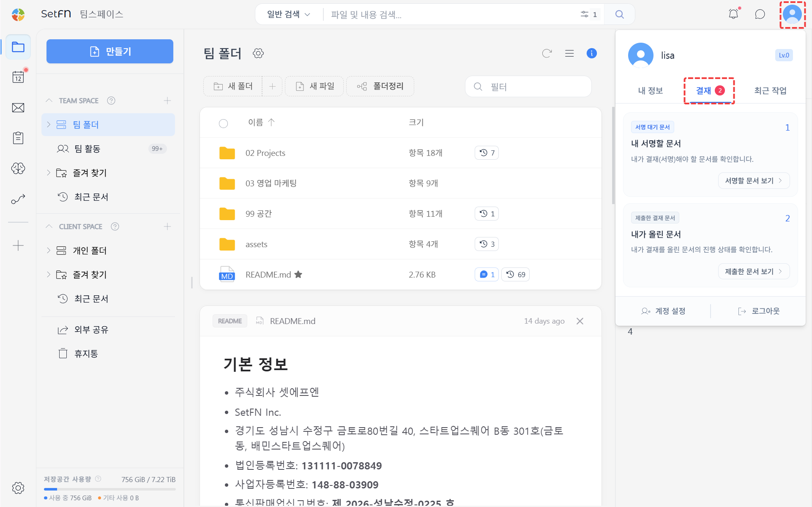Open the 99 공간 folder
The width and height of the screenshot is (812, 507).
[401, 214]
